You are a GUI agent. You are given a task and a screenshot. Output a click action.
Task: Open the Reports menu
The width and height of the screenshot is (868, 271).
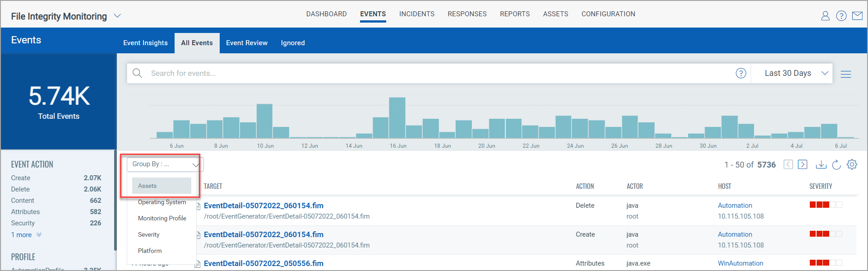pos(515,14)
